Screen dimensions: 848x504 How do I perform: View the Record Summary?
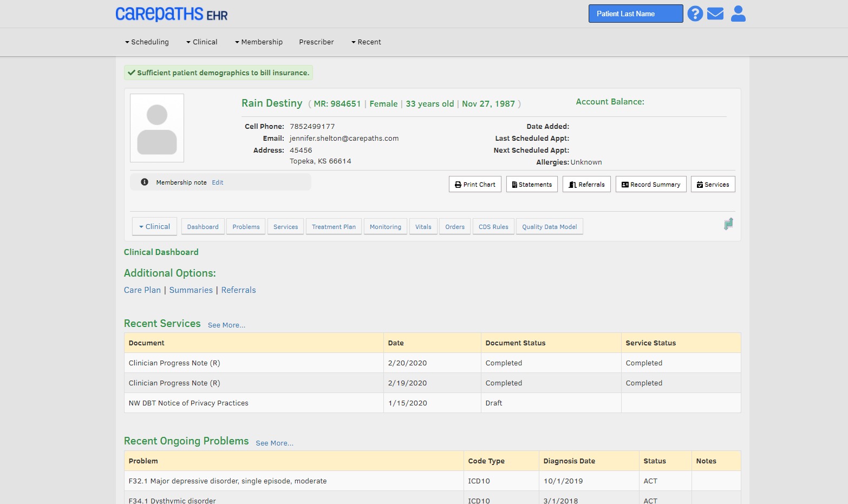pos(651,184)
